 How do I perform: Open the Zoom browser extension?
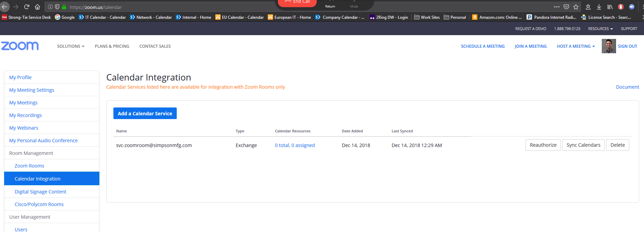(x=632, y=7)
